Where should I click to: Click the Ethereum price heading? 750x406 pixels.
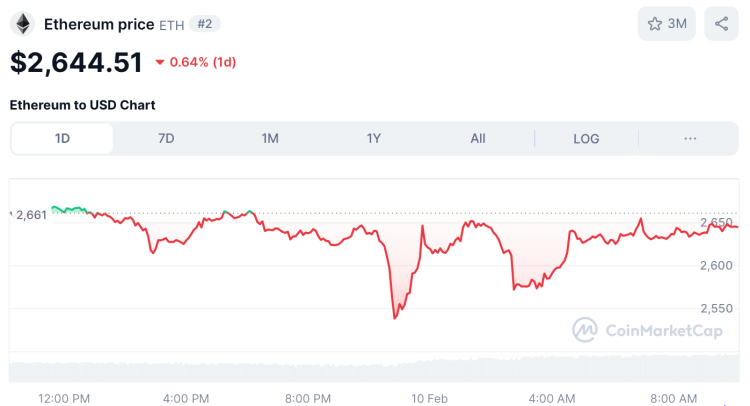point(99,23)
